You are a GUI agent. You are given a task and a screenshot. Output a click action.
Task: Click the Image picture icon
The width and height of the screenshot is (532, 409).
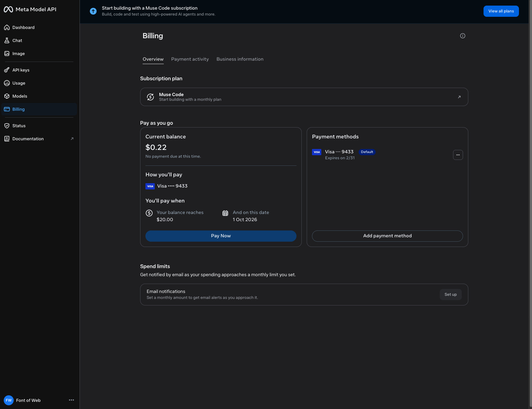[x=7, y=53]
